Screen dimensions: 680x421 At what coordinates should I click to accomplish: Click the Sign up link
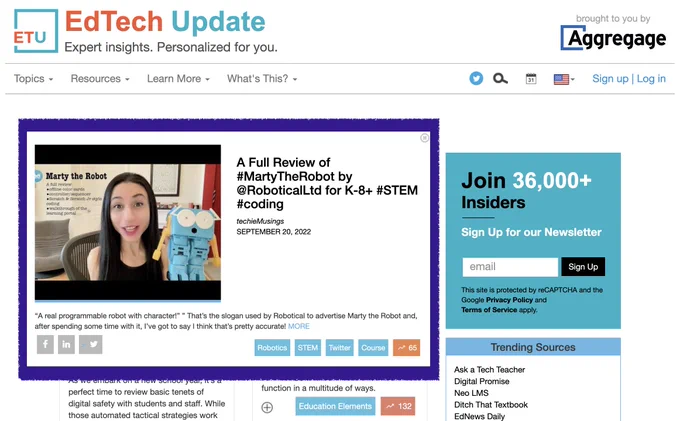point(610,78)
